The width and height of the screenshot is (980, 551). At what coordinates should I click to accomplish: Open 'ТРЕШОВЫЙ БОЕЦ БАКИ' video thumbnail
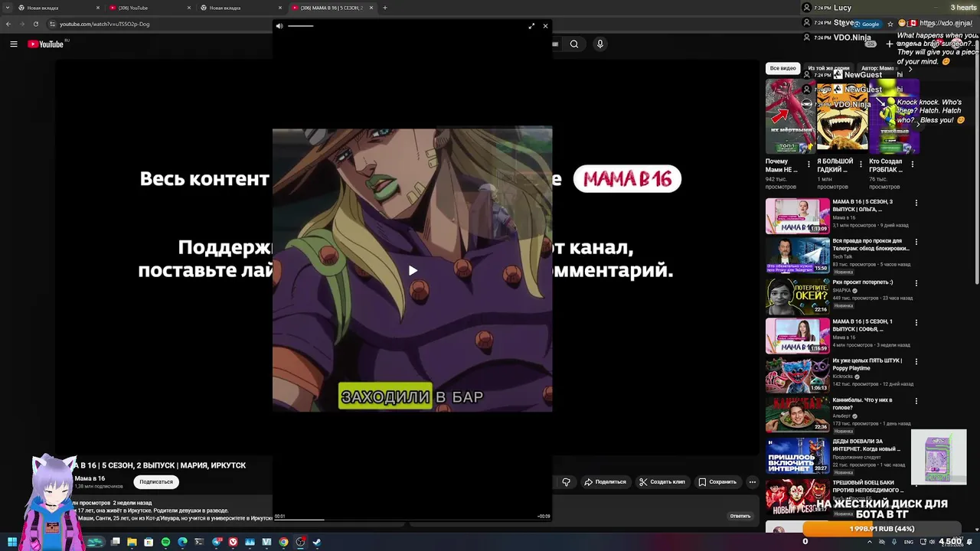coord(798,496)
